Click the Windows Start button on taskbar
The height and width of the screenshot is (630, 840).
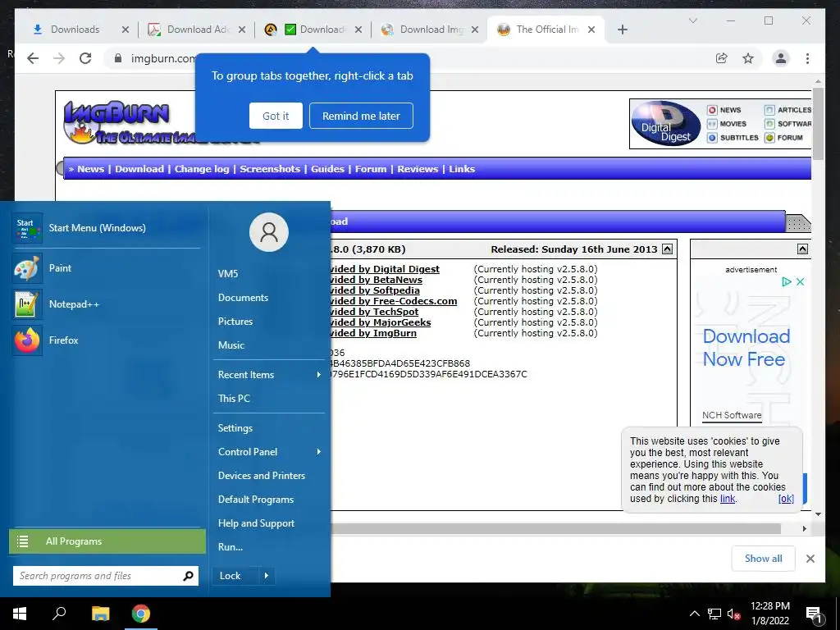(x=20, y=614)
